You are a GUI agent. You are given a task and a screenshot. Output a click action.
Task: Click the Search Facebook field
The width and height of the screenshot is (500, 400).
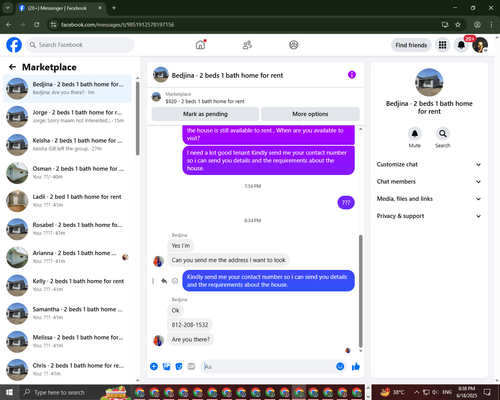click(x=80, y=45)
